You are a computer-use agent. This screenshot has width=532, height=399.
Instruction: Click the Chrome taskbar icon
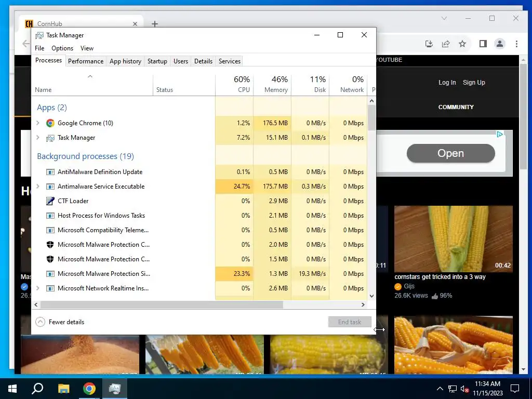[89, 389]
